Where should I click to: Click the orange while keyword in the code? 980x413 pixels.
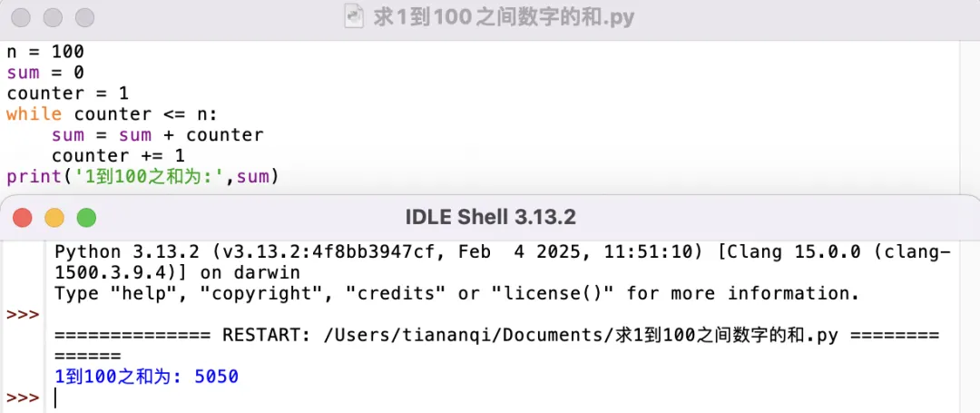[x=34, y=114]
